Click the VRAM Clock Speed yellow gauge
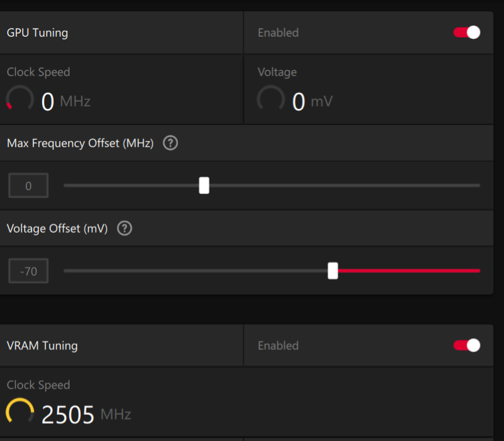The width and height of the screenshot is (504, 441). 20,411
